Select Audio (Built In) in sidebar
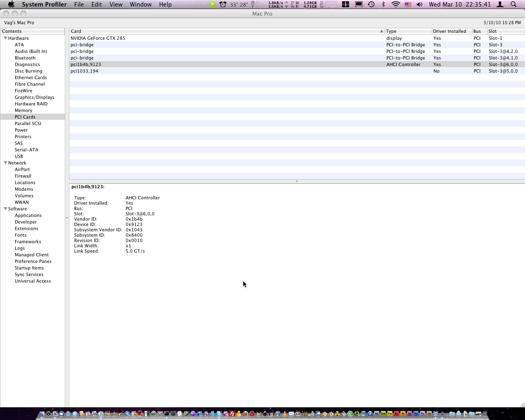The width and height of the screenshot is (525, 420). [x=31, y=51]
